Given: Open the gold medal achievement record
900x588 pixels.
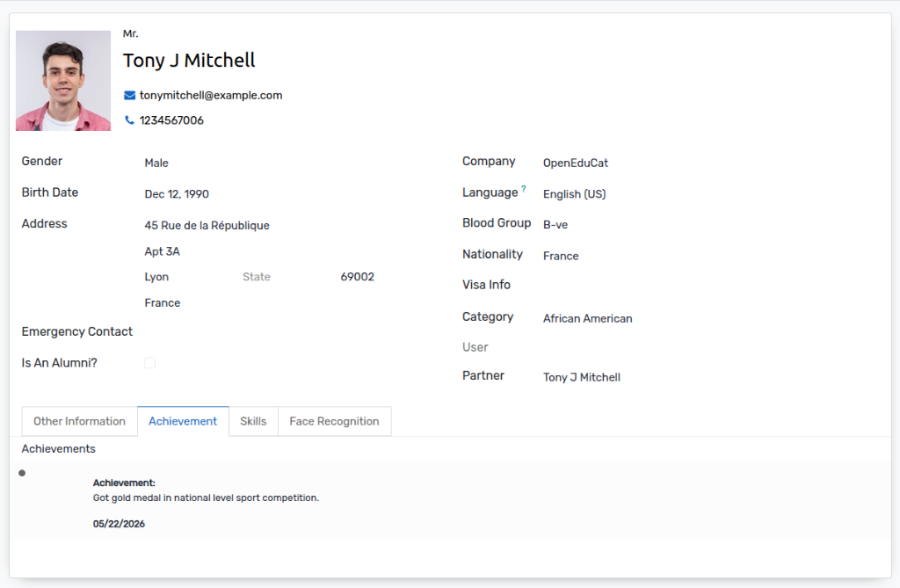Looking at the screenshot, I should point(451,500).
